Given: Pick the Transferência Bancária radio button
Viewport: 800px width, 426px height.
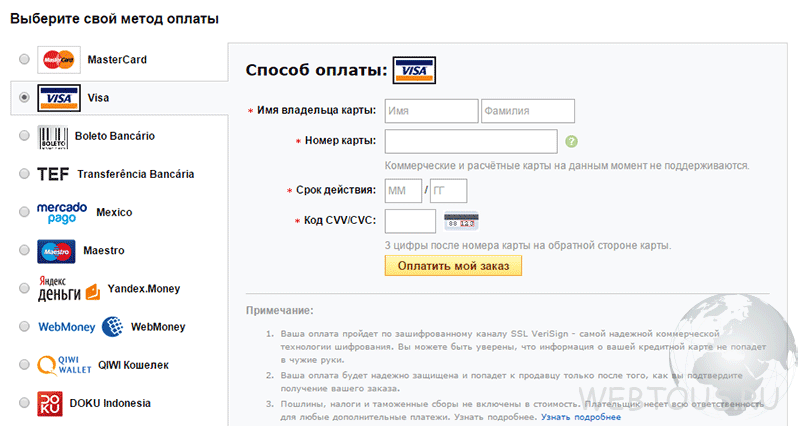Looking at the screenshot, I should [x=24, y=174].
